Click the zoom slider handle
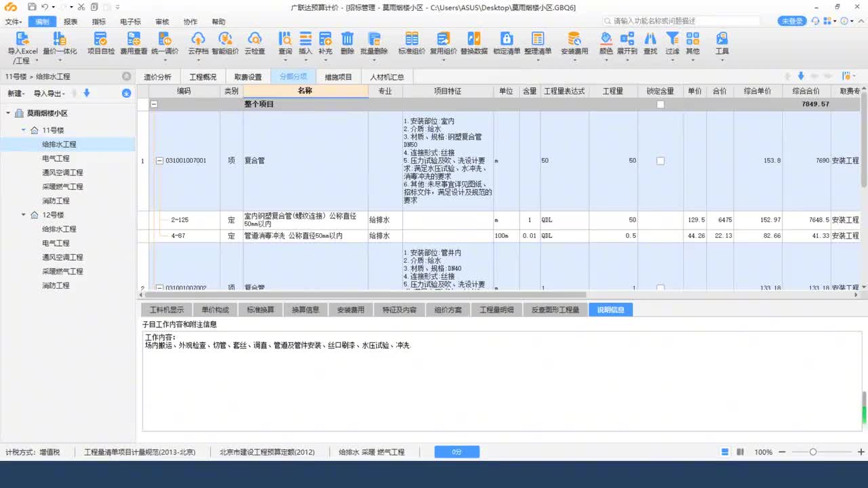This screenshot has width=868, height=488. (x=812, y=452)
